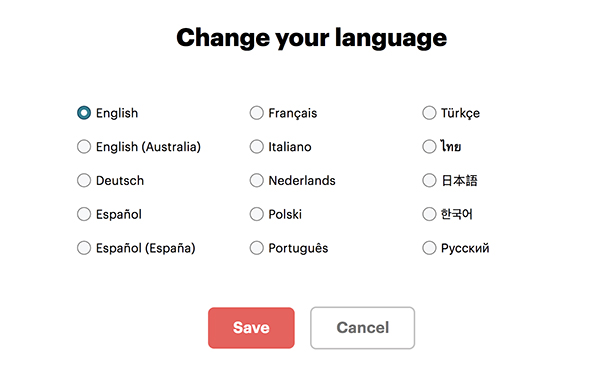Click the Français text label

(x=292, y=113)
